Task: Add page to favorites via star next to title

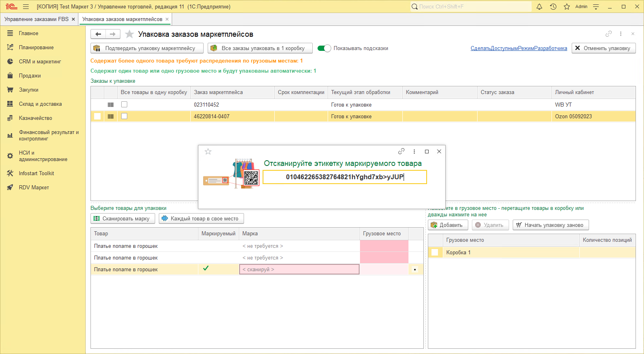Action: (x=129, y=34)
